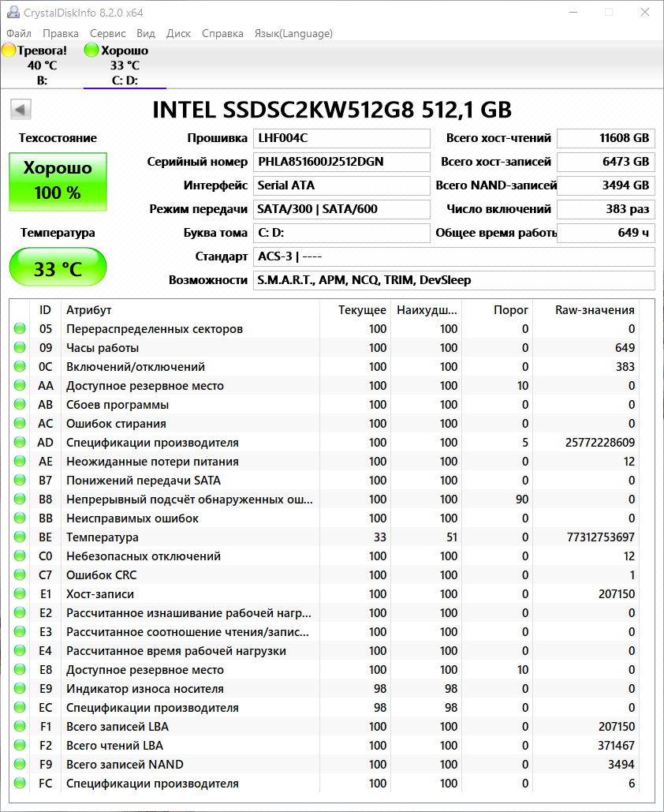Click the 33 °C temperature indicator button
Screen dimensions: 664x812
click(x=58, y=268)
